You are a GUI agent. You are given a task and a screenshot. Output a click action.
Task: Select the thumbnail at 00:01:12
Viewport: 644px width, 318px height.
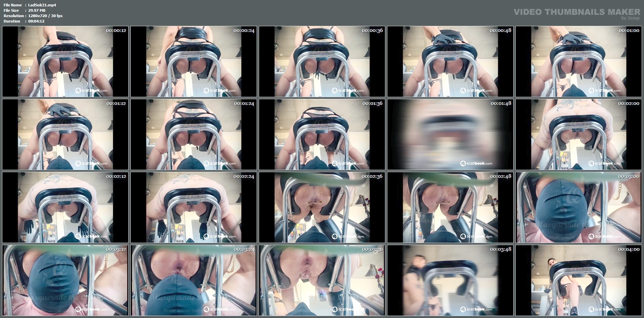click(65, 134)
